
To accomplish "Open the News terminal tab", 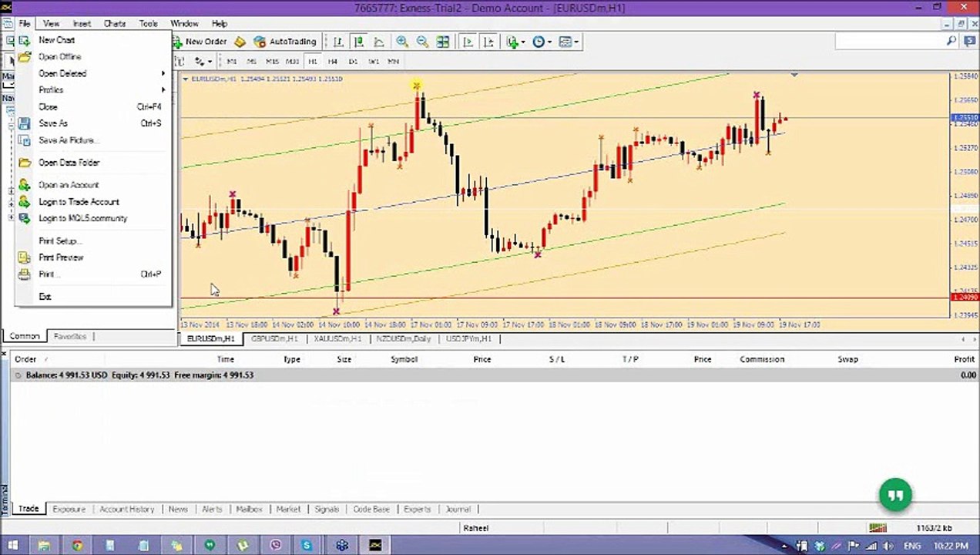I will click(178, 510).
